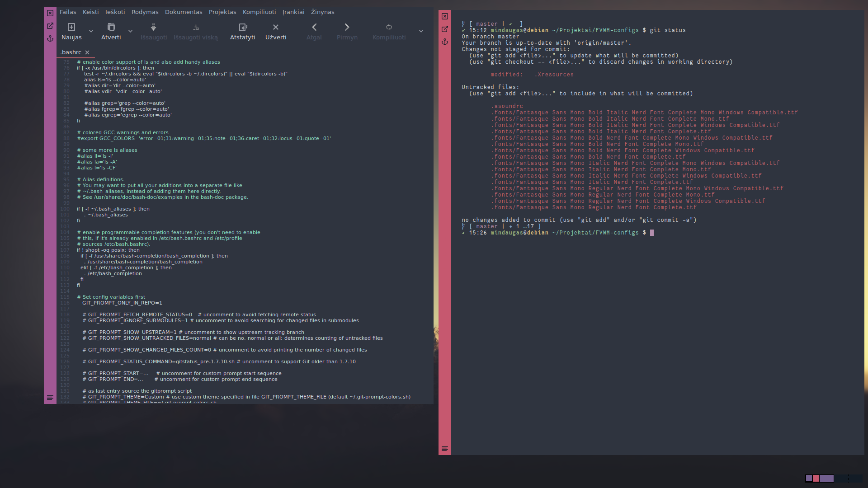This screenshot has height=488, width=868.
Task: Expand the dropdown arrow next to Naujas
Action: (91, 31)
